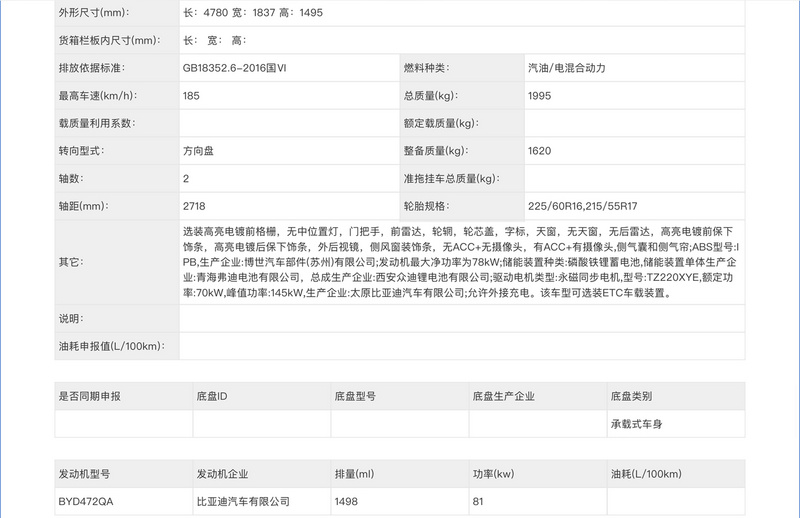The width and height of the screenshot is (800, 518).
Task: Click the 方向盘 steering value
Action: point(198,151)
